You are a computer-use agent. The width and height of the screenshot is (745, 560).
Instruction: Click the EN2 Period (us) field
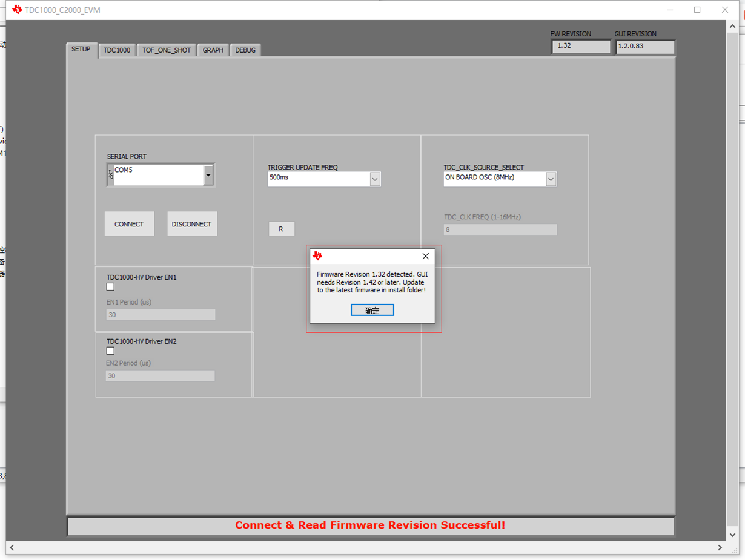pos(160,376)
